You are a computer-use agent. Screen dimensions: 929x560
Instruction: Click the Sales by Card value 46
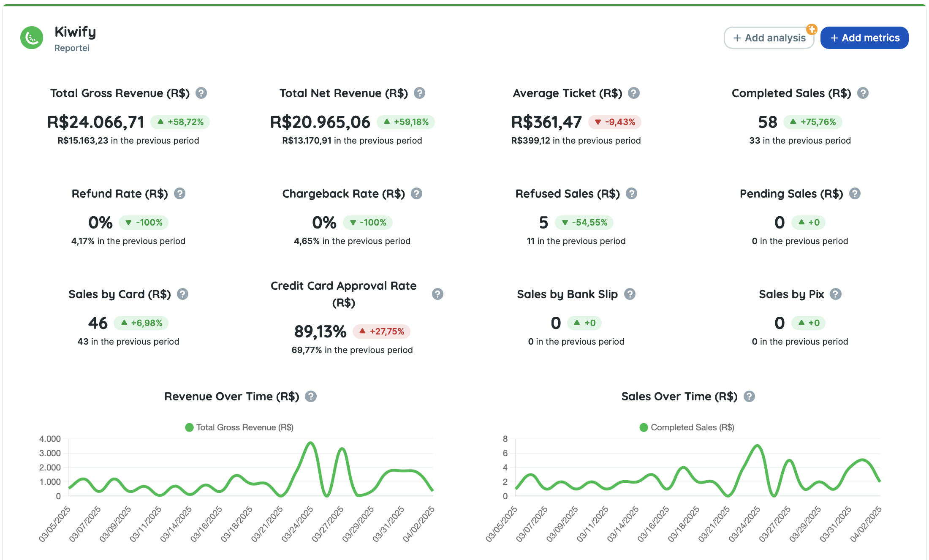click(98, 323)
